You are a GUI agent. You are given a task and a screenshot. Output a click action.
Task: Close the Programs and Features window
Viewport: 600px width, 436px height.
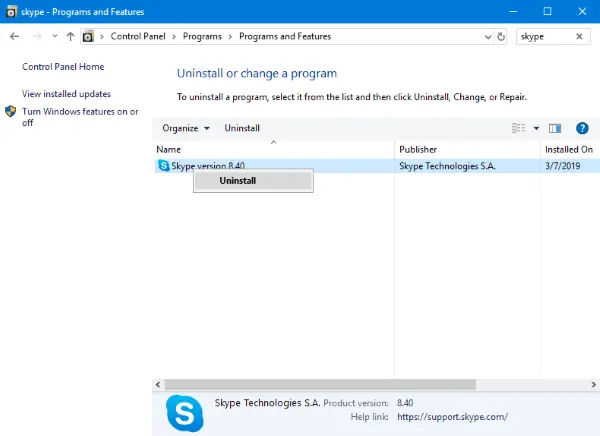pos(582,11)
